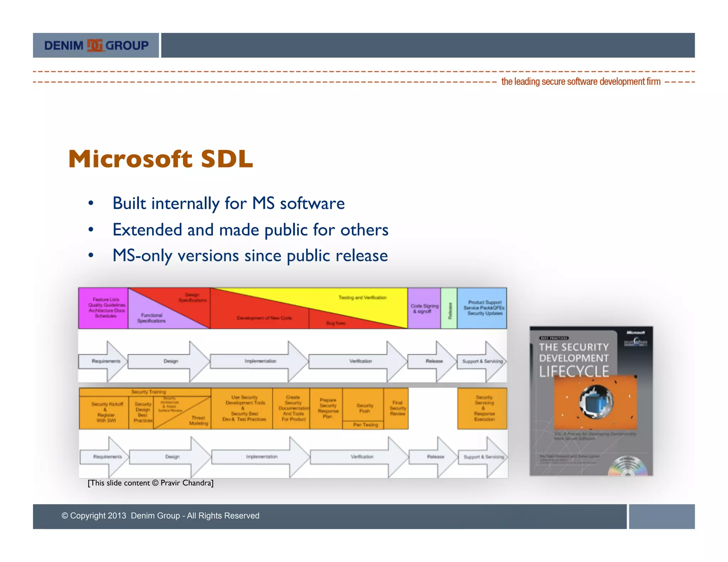
Task: Click the lower Design arrow shape
Action: 172,457
